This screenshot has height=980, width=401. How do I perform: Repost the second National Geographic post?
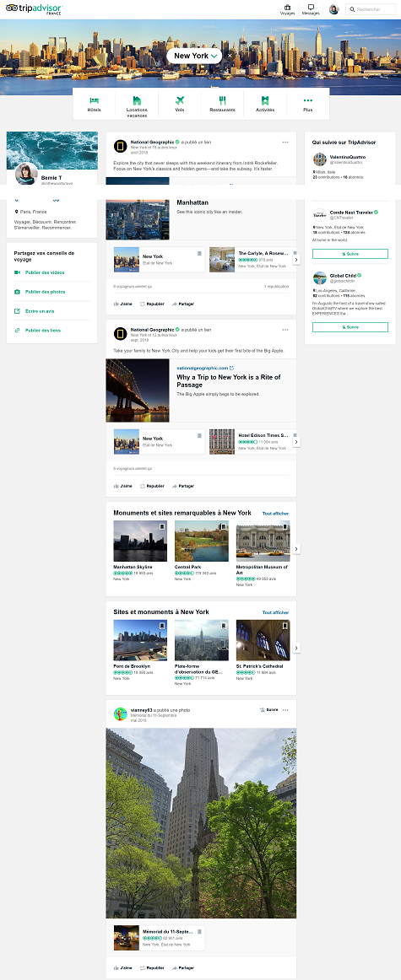click(x=152, y=486)
